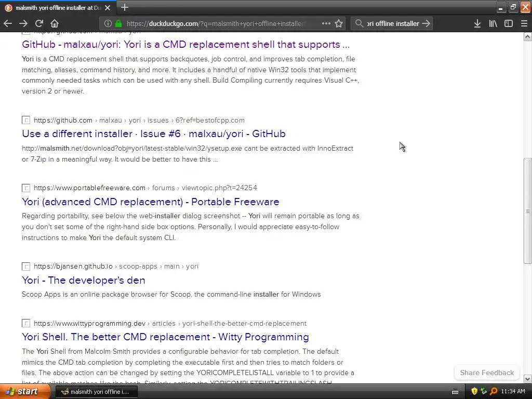532x399 pixels.
Task: Go back with the browser back arrow
Action: 8,23
